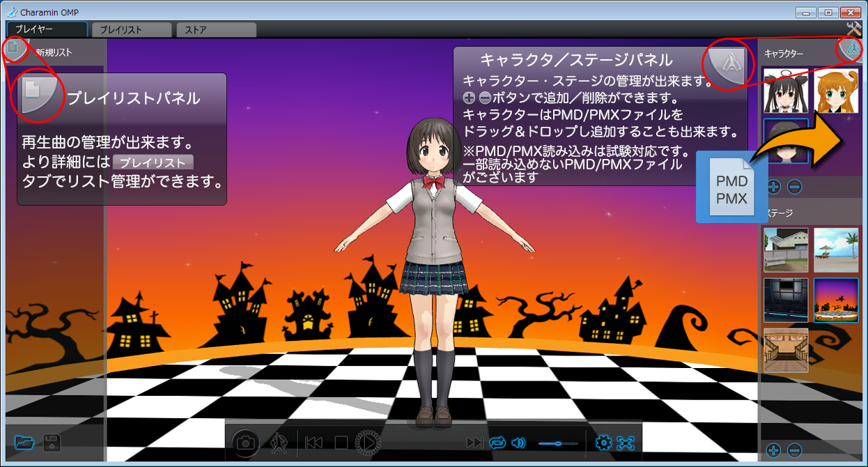Image resolution: width=868 pixels, height=467 pixels.
Task: Select orange-haired character thumbnail
Action: coord(836,91)
